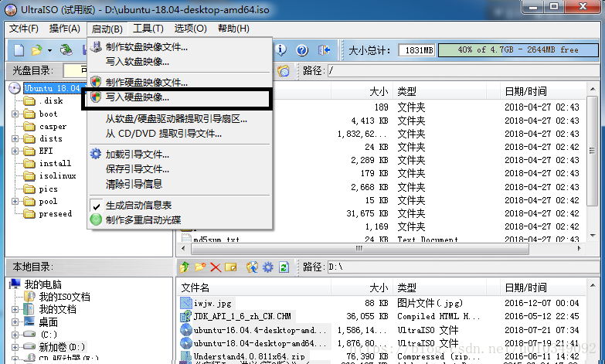The height and width of the screenshot is (364, 605).
Task: Click the lower 路径 field showing D:\
Action: [462, 267]
